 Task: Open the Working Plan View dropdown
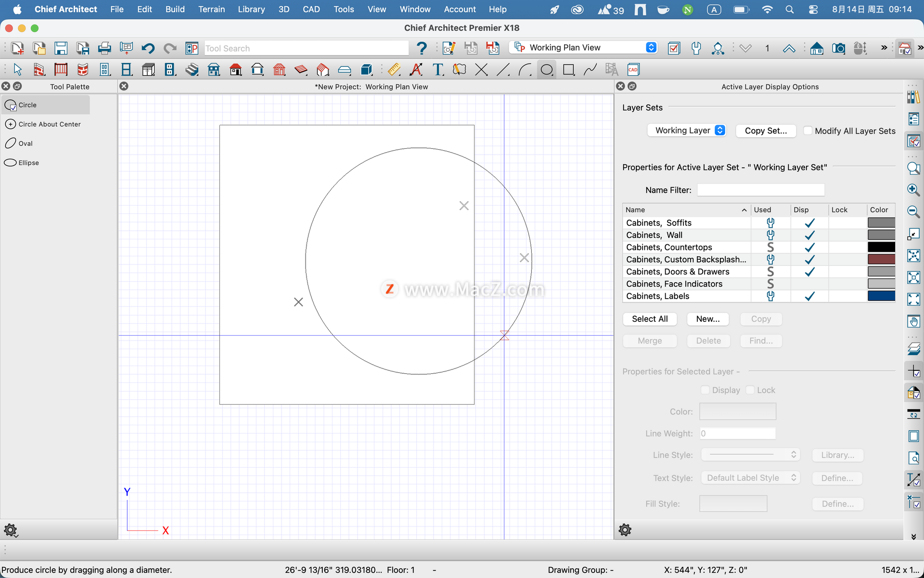tap(583, 48)
